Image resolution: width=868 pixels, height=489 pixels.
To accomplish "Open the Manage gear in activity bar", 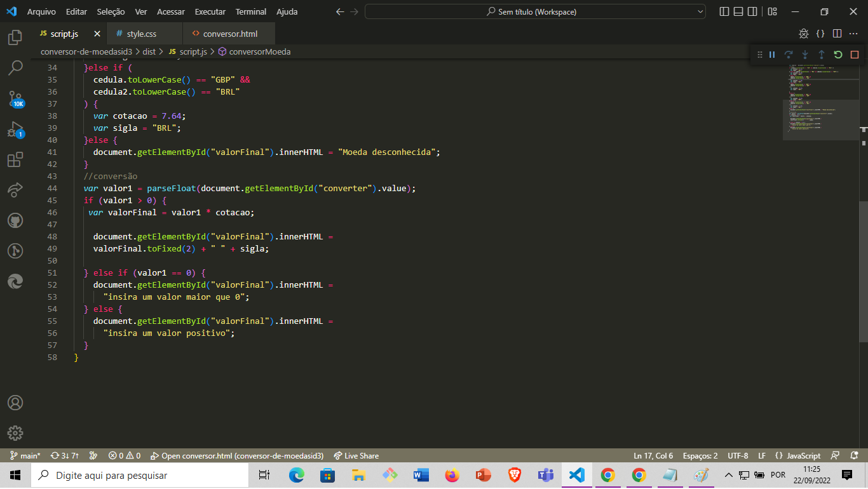I will (15, 433).
